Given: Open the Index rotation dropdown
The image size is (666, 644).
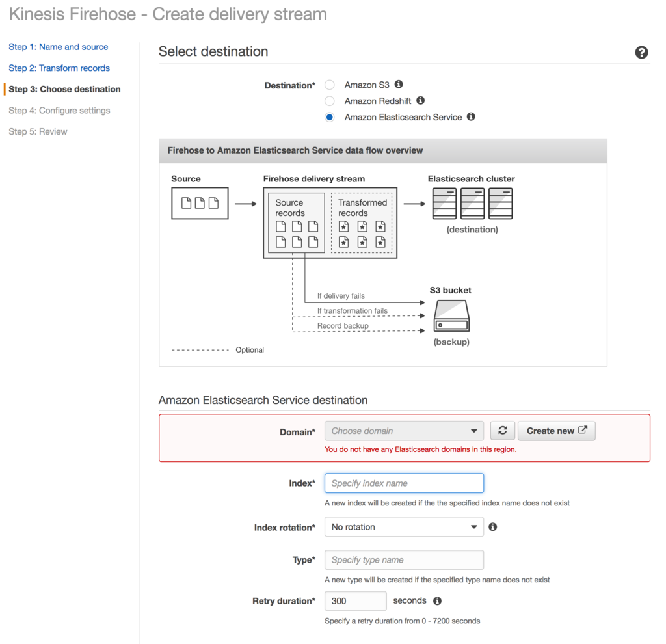Looking at the screenshot, I should (x=404, y=527).
